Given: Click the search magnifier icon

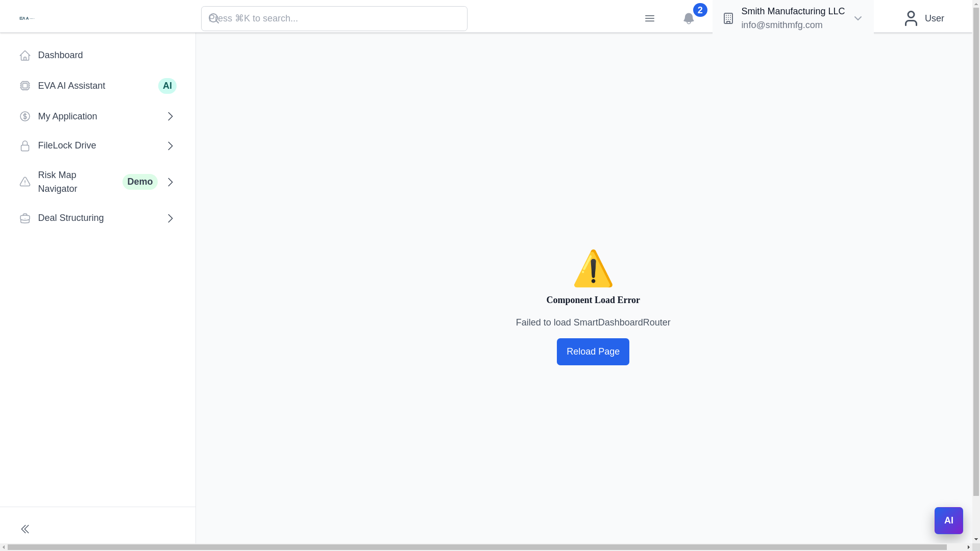Looking at the screenshot, I should 214,19.
